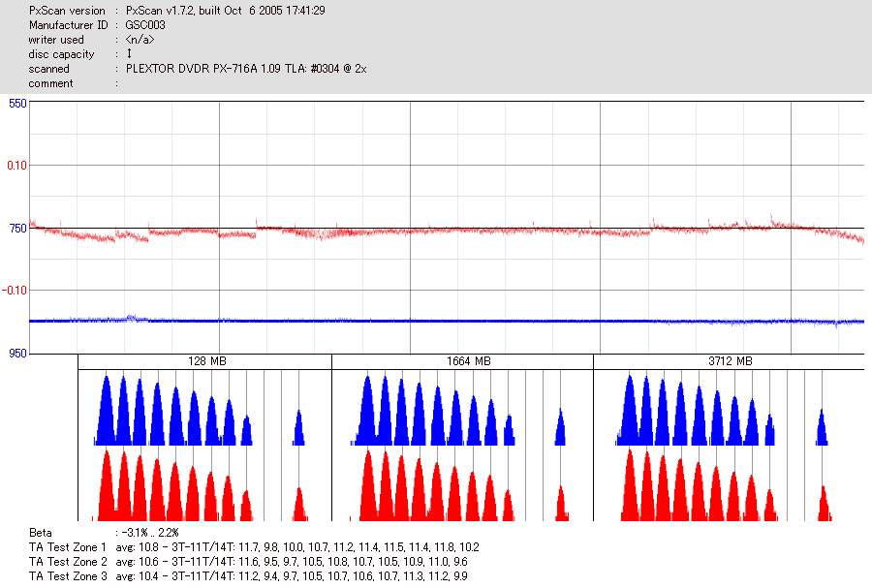Screen dimensions: 872x588
Task: Click the 'disc capacity' label
Action: [x=61, y=54]
